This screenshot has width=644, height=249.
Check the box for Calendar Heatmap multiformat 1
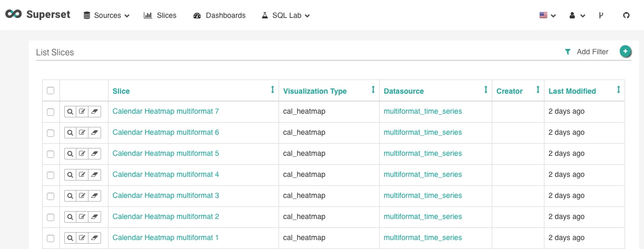51,238
